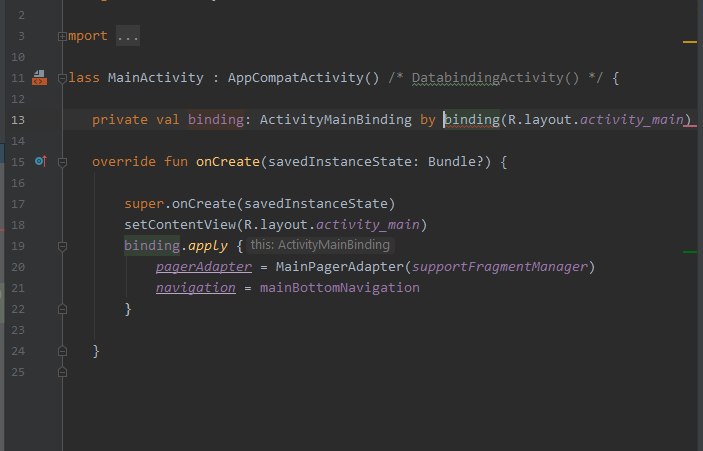Click the 'onCreate' function name on line 15
The width and height of the screenshot is (703, 451).
coord(228,161)
